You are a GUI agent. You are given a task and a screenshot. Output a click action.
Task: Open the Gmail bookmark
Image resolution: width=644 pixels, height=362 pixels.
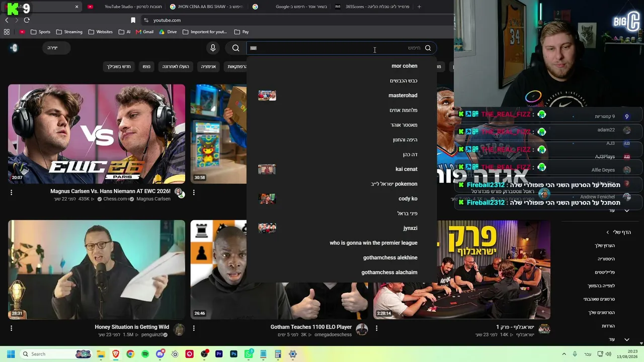click(144, 32)
